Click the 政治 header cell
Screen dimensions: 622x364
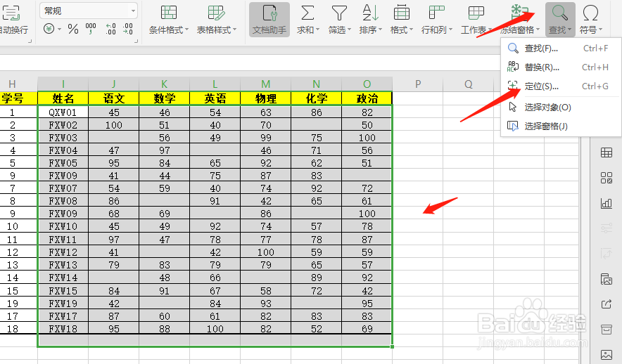pyautogui.click(x=367, y=98)
